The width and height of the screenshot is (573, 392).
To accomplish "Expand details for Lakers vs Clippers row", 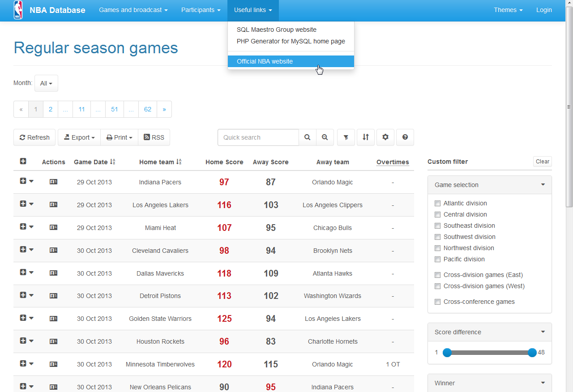I will pos(23,204).
